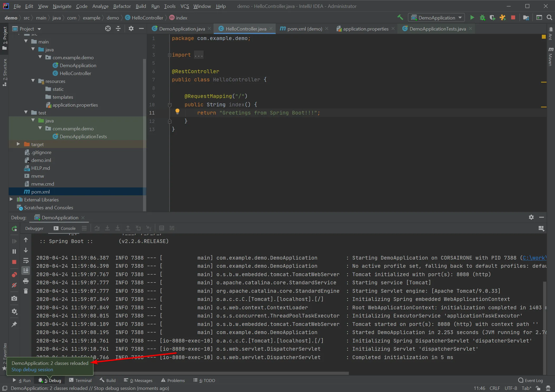
Task: Toggle Soft-Wrap in console
Action: click(26, 261)
